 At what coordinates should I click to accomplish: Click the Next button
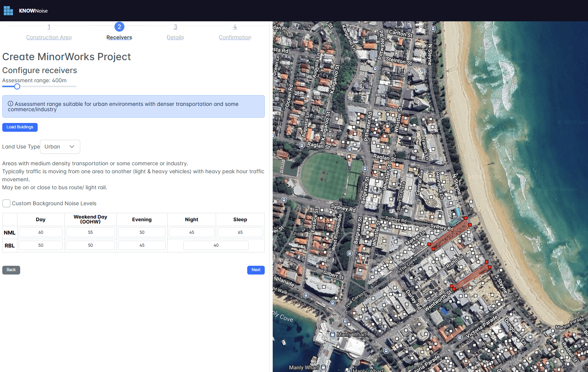256,270
